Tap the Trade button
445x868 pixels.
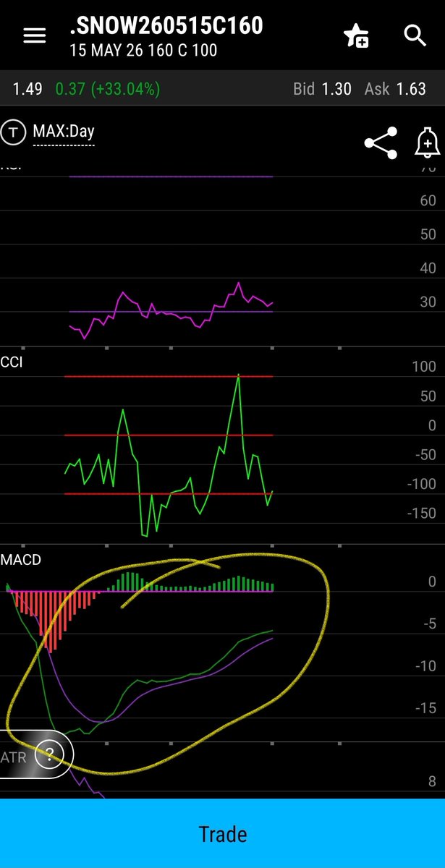(222, 834)
